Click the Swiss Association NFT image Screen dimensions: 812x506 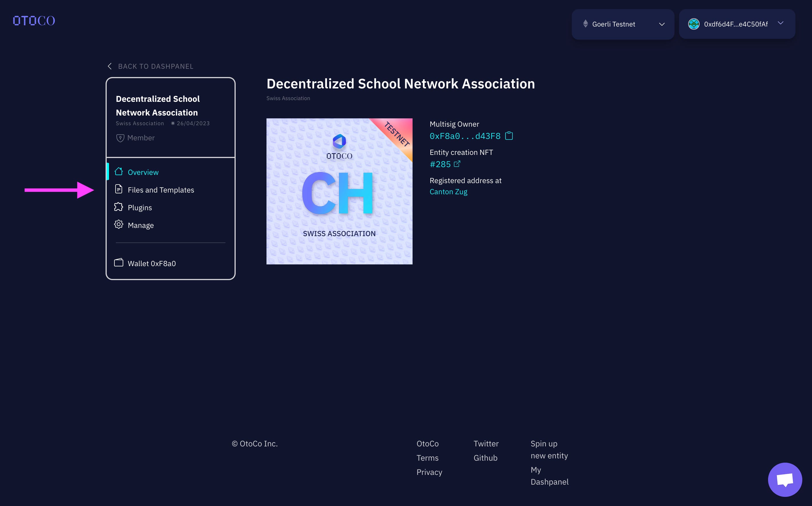[x=339, y=191]
